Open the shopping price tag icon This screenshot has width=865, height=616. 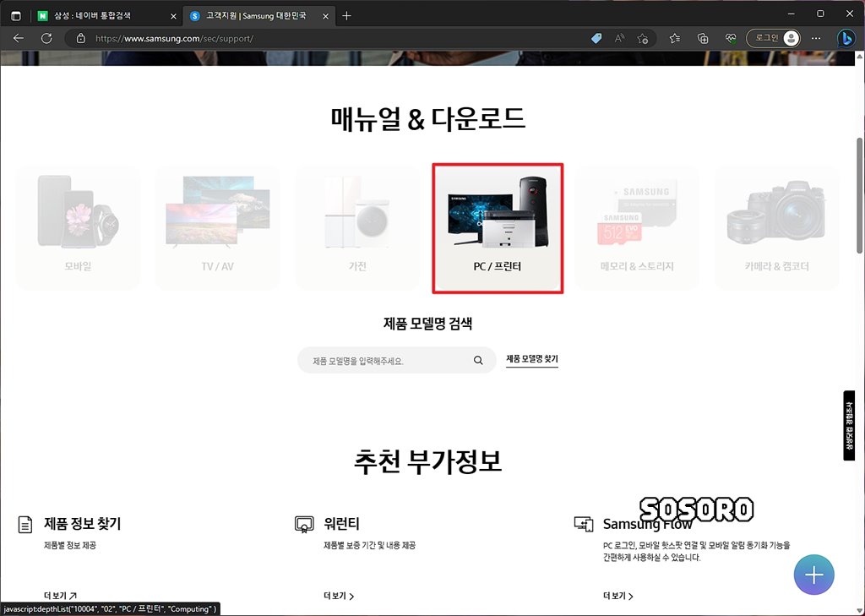(596, 38)
